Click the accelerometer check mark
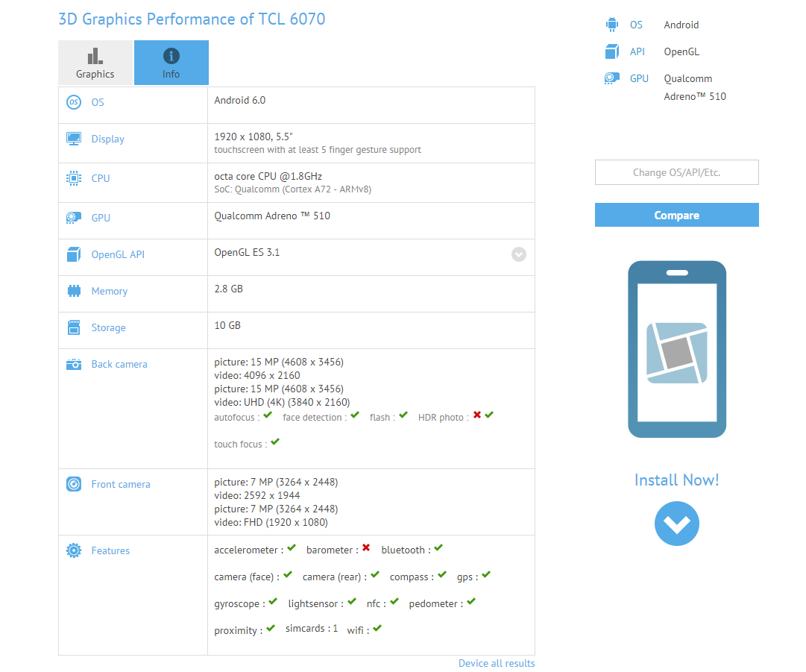 coord(292,547)
